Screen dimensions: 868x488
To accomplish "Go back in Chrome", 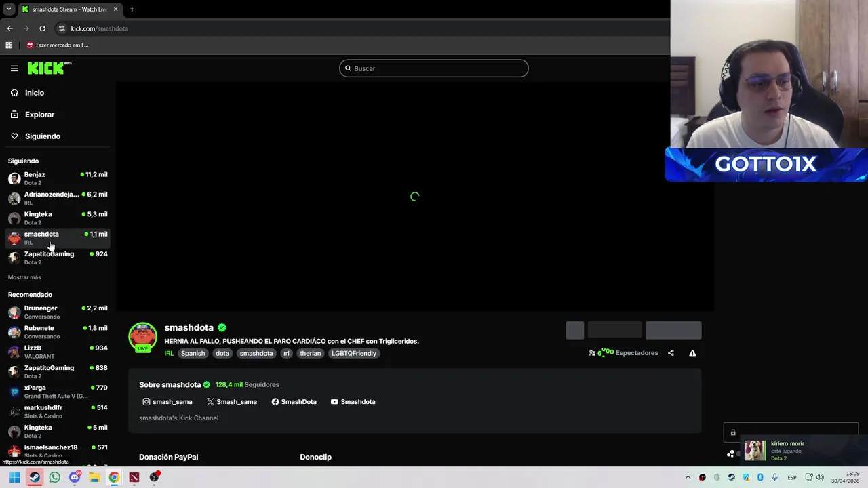I will (x=9, y=28).
